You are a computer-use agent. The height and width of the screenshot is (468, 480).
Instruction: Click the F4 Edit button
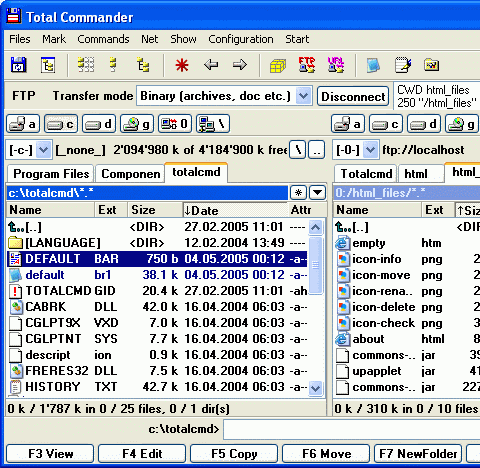pyautogui.click(x=142, y=453)
